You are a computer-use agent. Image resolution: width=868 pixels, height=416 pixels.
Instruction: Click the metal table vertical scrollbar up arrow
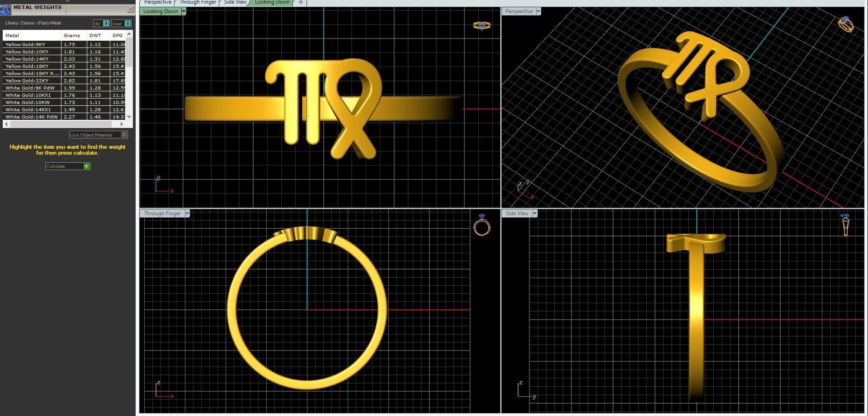[129, 34]
